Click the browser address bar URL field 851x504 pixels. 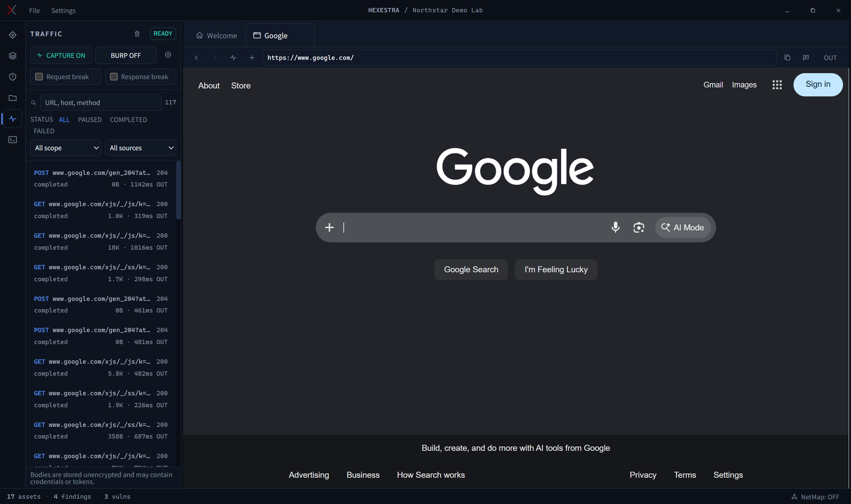coord(520,57)
